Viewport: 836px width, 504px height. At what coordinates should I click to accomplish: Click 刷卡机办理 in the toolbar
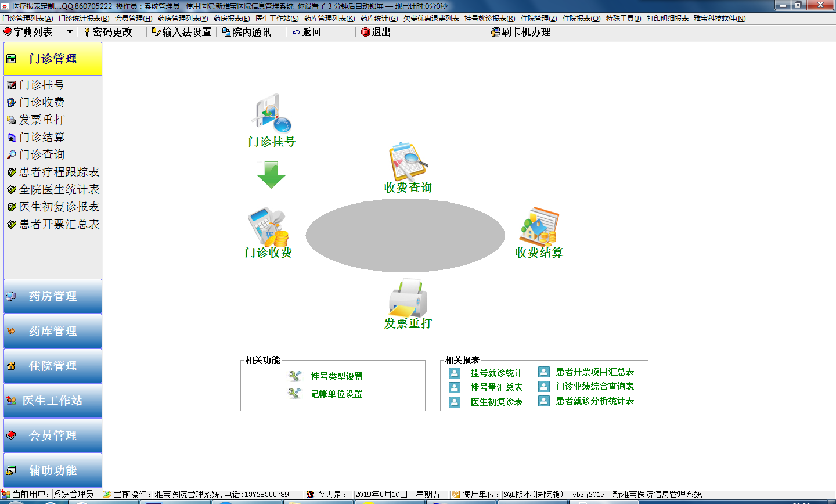coord(521,32)
